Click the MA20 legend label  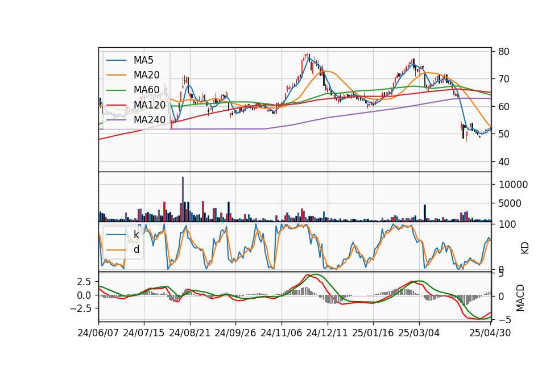pos(146,75)
